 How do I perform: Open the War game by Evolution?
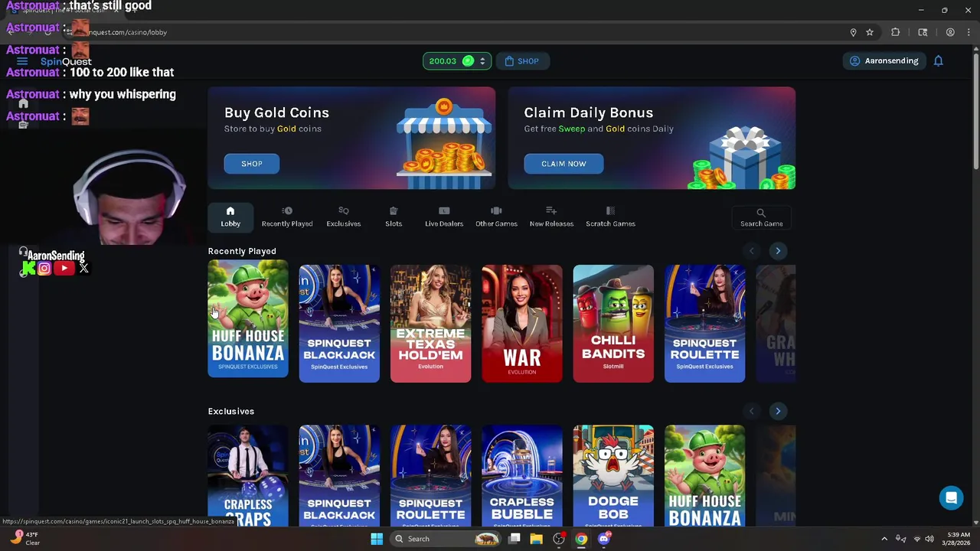[x=522, y=323]
